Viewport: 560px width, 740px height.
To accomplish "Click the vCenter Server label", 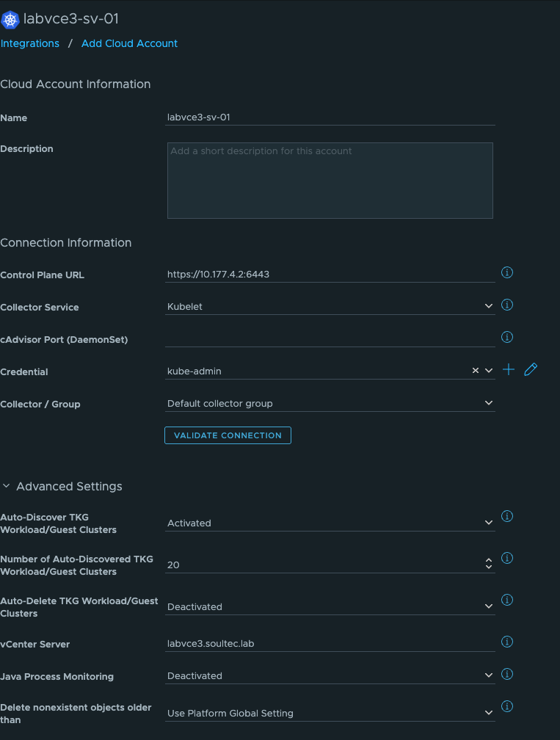I will (35, 645).
